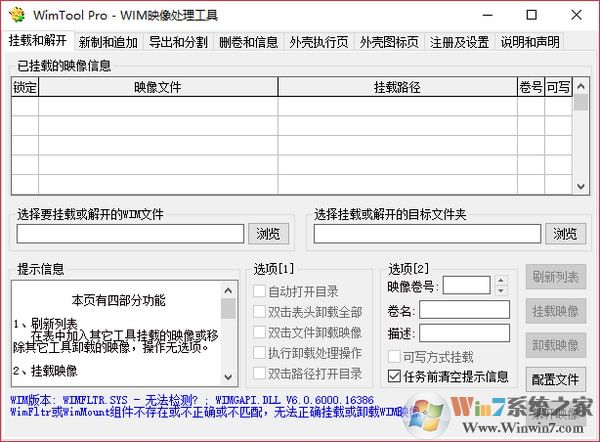600x442 pixels.
Task: Click the '2、挂载映像' hint text
Action: (46, 370)
